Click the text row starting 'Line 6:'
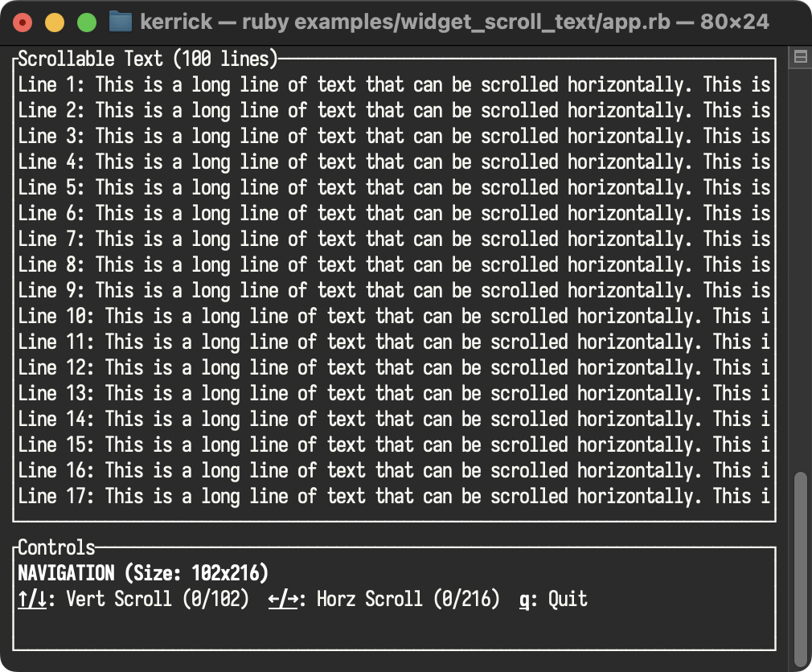The image size is (812, 672). click(x=394, y=213)
